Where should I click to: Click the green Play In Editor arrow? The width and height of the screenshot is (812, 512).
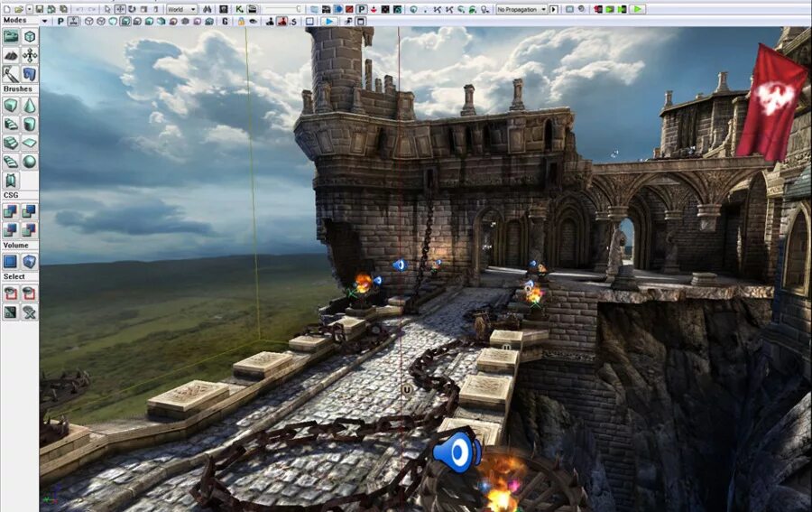pyautogui.click(x=638, y=9)
